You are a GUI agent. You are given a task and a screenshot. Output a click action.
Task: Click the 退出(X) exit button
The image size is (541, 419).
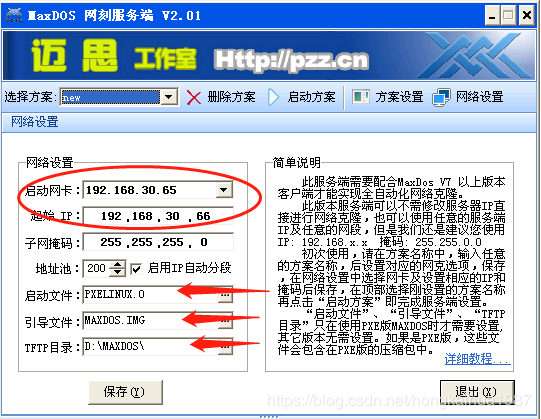point(477,392)
